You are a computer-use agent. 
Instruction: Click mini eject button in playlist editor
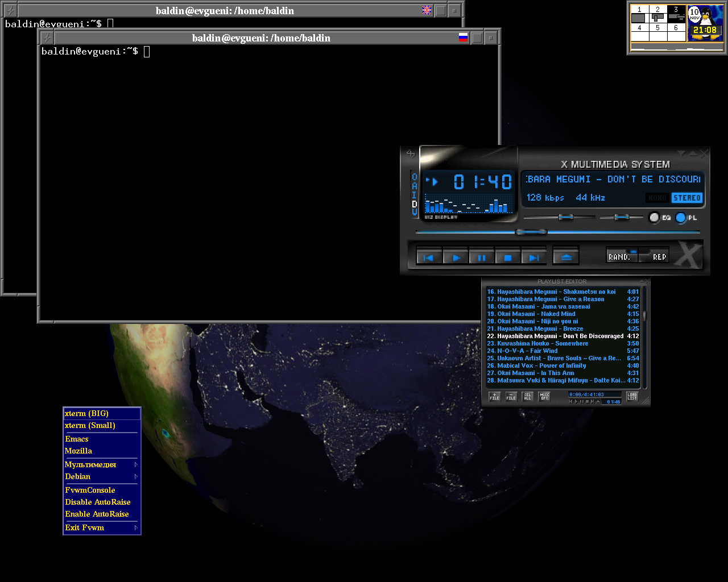pos(598,401)
